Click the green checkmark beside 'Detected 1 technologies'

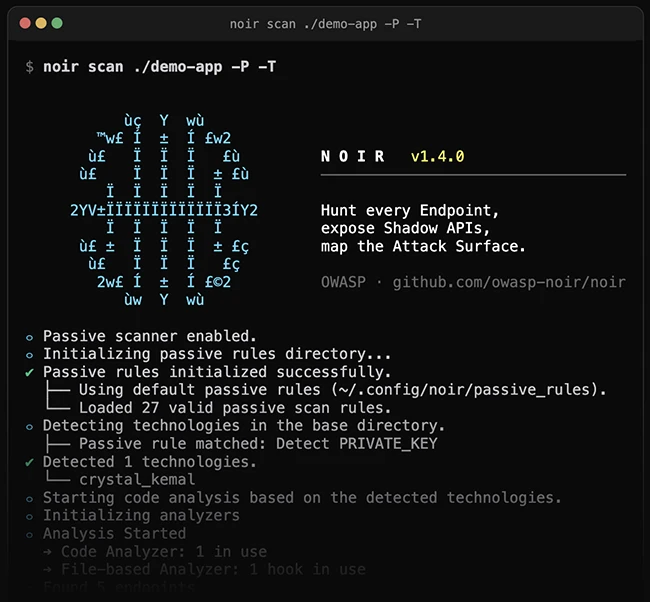coord(29,462)
